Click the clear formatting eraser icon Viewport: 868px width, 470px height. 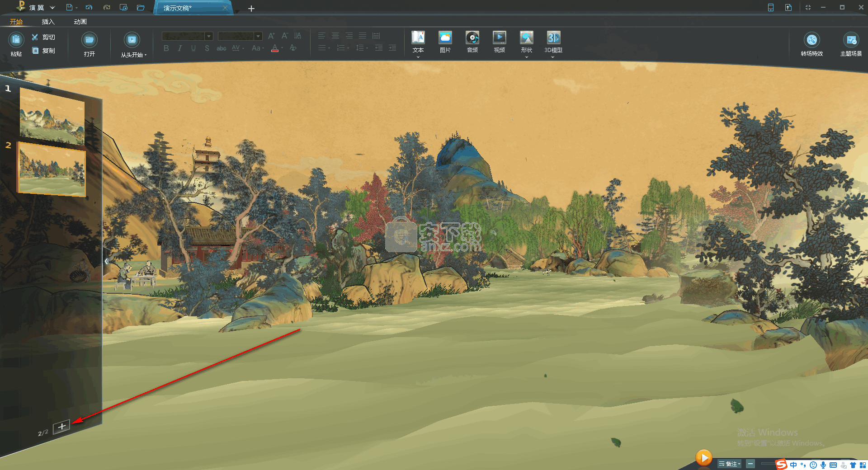(293, 47)
